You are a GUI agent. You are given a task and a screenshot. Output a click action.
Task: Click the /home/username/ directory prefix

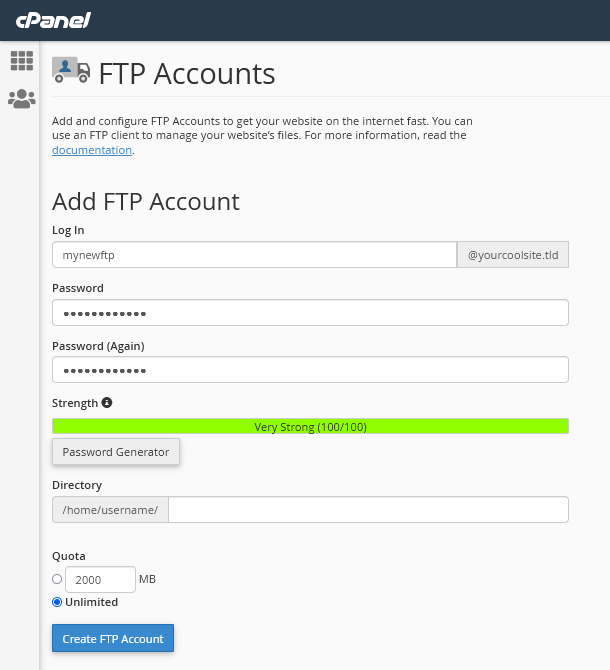coord(110,510)
